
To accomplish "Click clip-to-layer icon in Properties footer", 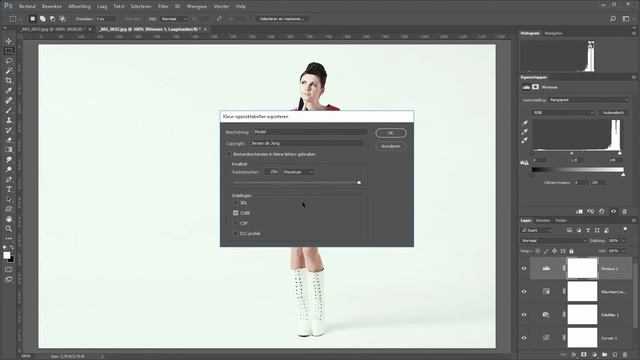I will (x=579, y=211).
